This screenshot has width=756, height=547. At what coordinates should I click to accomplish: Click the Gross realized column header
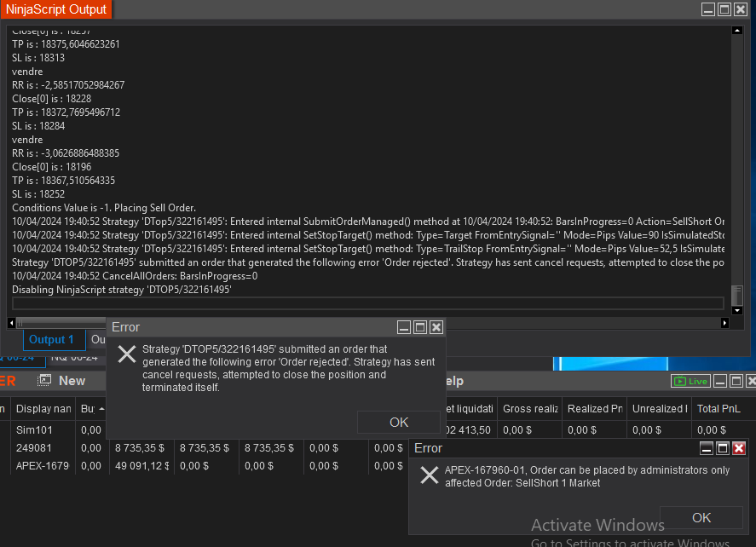pyautogui.click(x=530, y=409)
